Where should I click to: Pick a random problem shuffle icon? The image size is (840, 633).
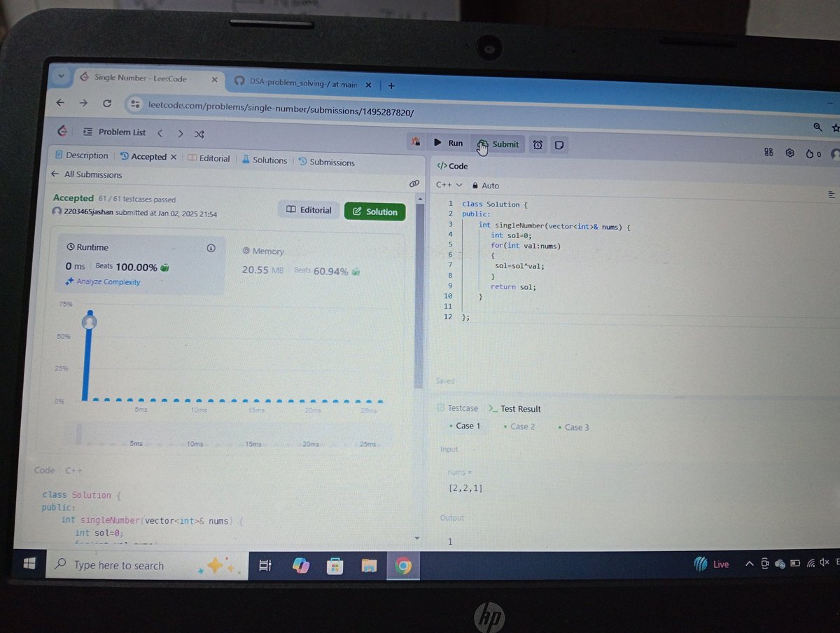pos(199,134)
